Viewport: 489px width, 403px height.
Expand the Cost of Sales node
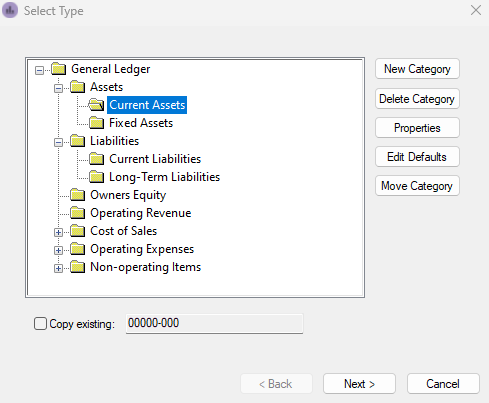tap(58, 232)
